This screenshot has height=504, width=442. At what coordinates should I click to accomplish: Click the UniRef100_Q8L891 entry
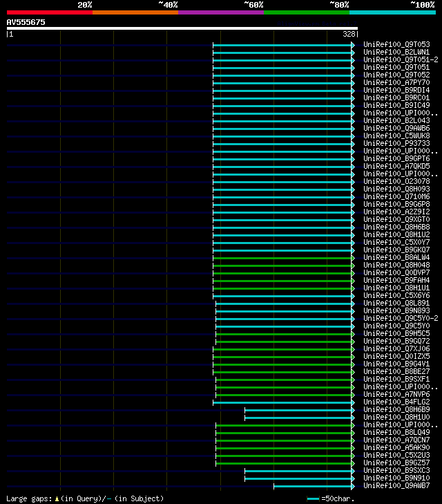pyautogui.click(x=396, y=303)
